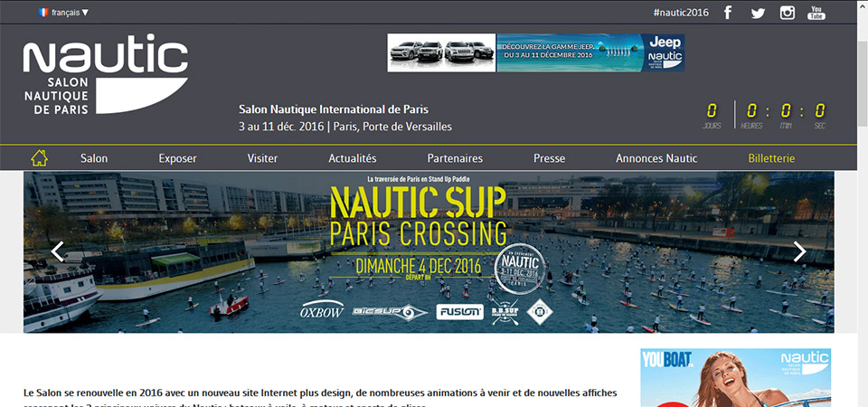The image size is (868, 407).
Task: Click the French flag language selector
Action: coord(43,12)
